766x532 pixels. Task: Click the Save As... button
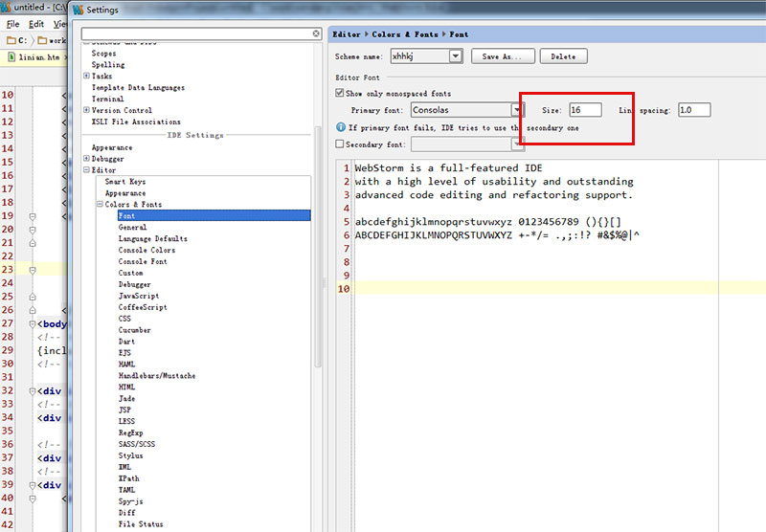[503, 56]
